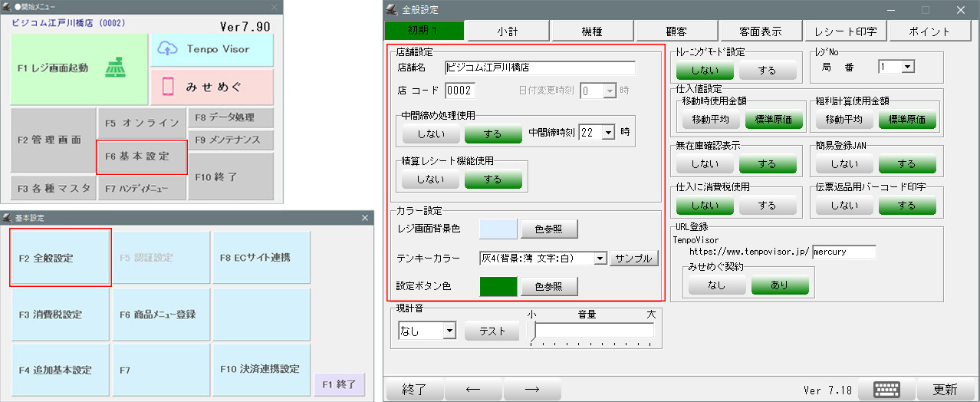Image resolution: width=980 pixels, height=402 pixels.
Task: Open F4 追加基本設定
Action: pos(61,370)
